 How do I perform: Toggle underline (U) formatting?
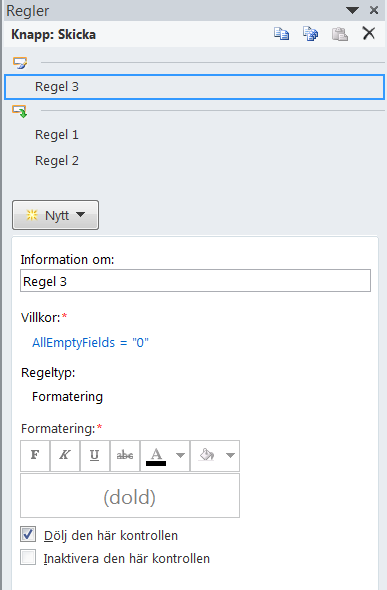95,456
